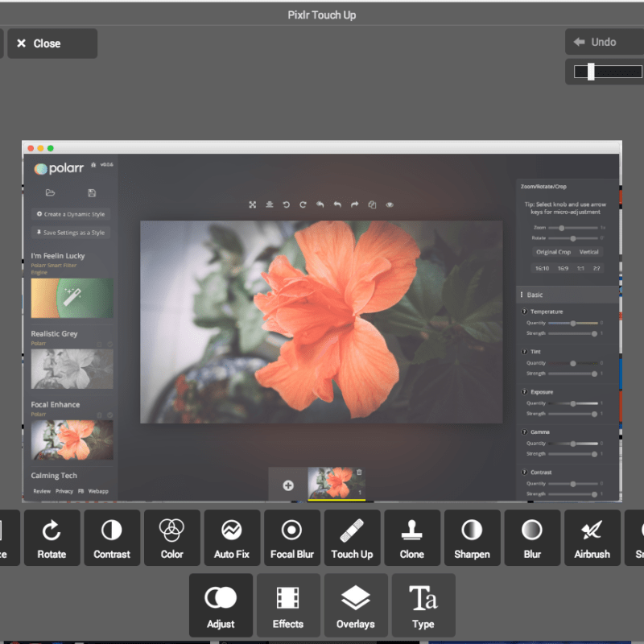Image resolution: width=644 pixels, height=644 pixels.
Task: Select the Clone stamp tool
Action: 412,538
